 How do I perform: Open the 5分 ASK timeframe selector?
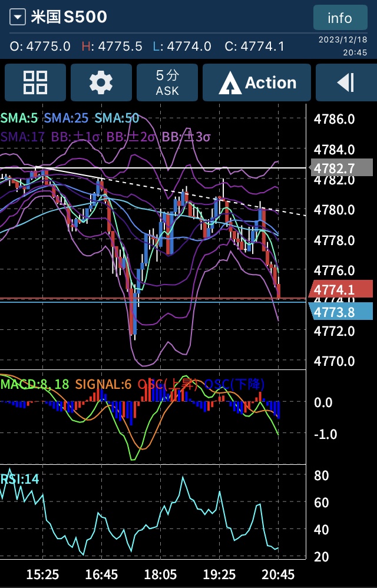click(167, 83)
